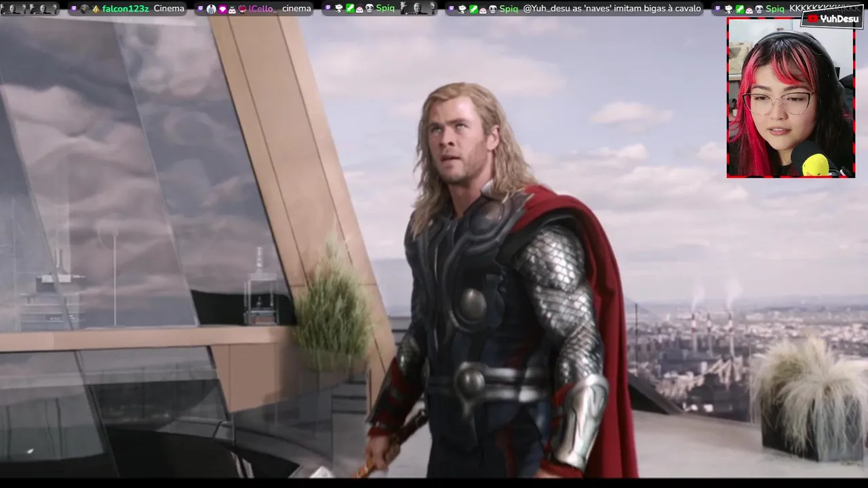Click the falcon123z username in chat ticker
Viewport: 868px width, 488px height.
point(125,9)
